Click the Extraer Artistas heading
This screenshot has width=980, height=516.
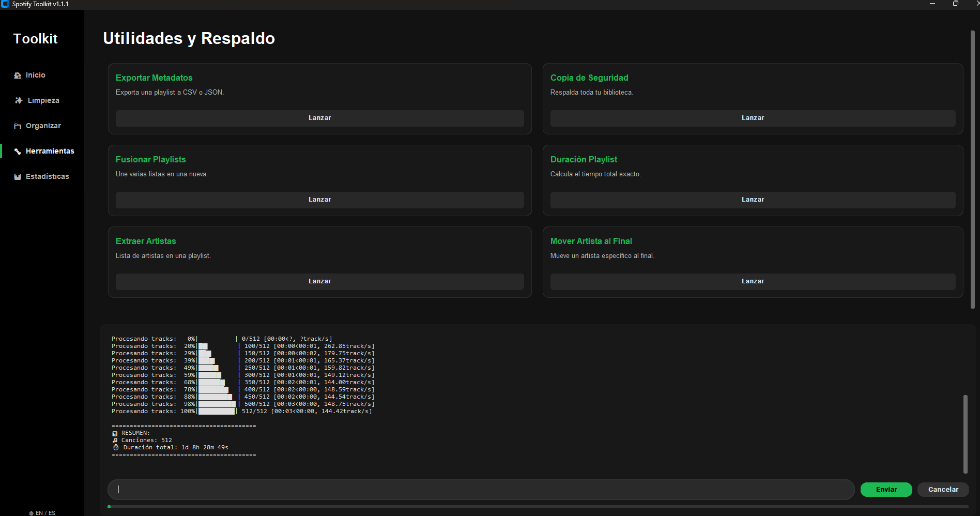(146, 241)
